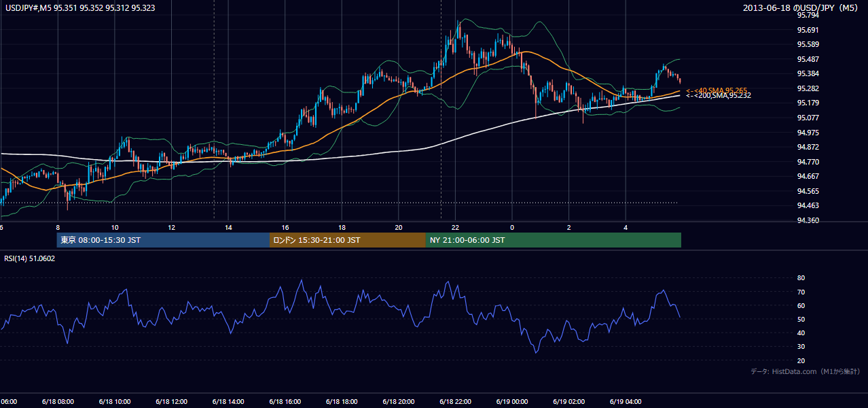Click the 6/19 00:00 bottom time label
This screenshot has width=868, height=408.
(x=511, y=402)
